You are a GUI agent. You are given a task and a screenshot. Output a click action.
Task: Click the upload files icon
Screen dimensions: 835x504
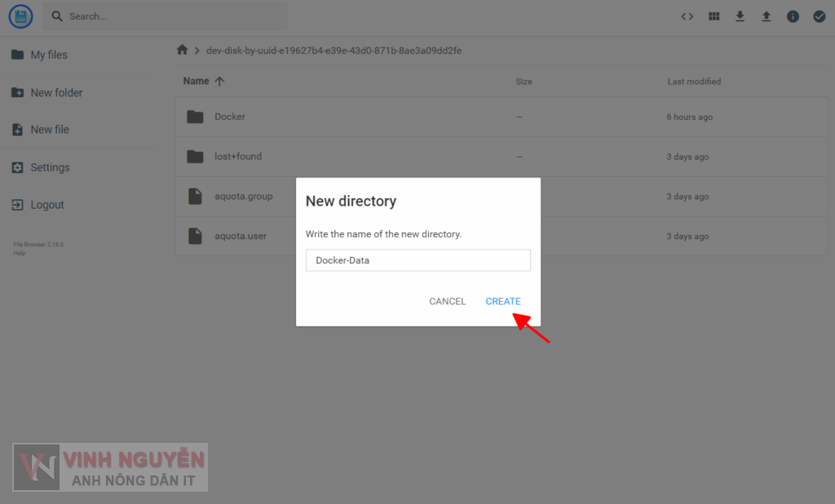tap(767, 15)
